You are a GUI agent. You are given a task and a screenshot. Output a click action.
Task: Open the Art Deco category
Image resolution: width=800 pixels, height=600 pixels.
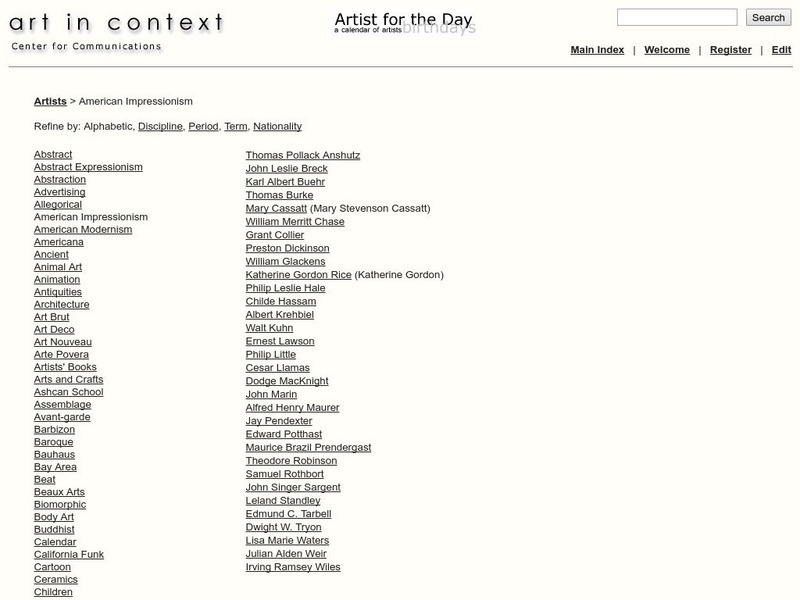(x=54, y=330)
